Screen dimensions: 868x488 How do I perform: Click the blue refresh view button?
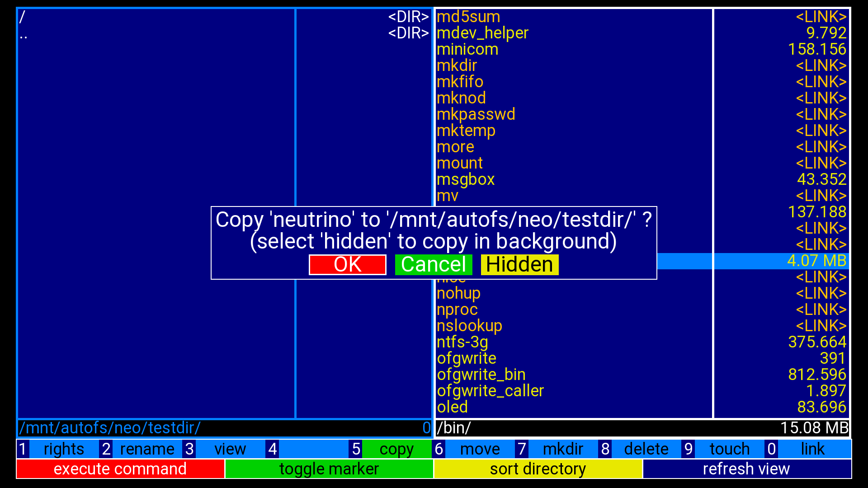point(746,469)
